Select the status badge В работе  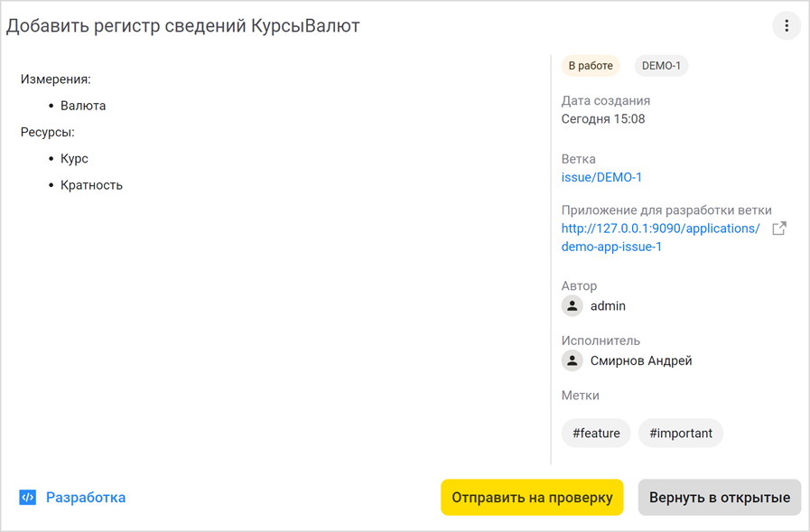[591, 65]
